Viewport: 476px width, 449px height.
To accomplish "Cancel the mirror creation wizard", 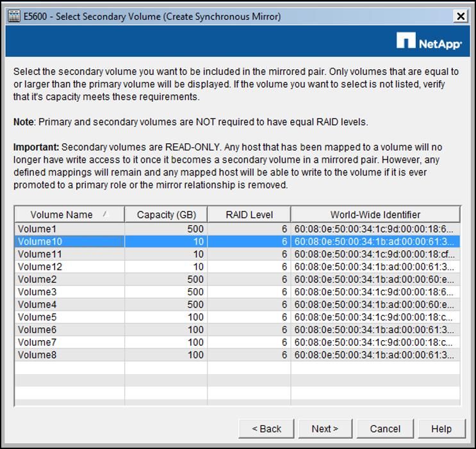I will pos(385,429).
